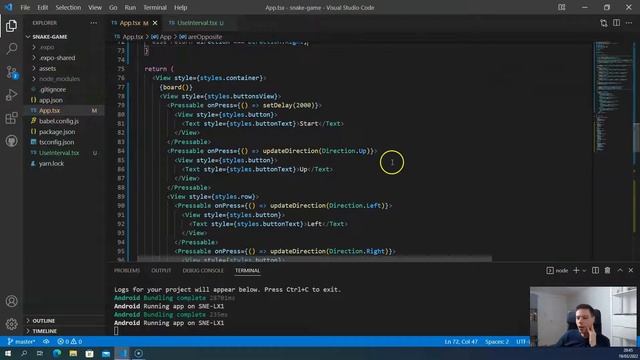The height and width of the screenshot is (360, 640).
Task: Open Accounts menu in activity bar
Action: point(11,301)
